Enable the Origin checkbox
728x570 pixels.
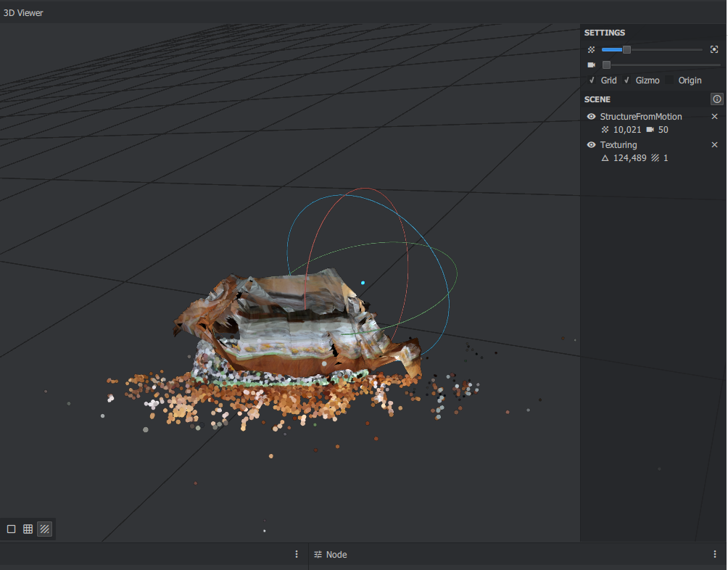coord(669,80)
